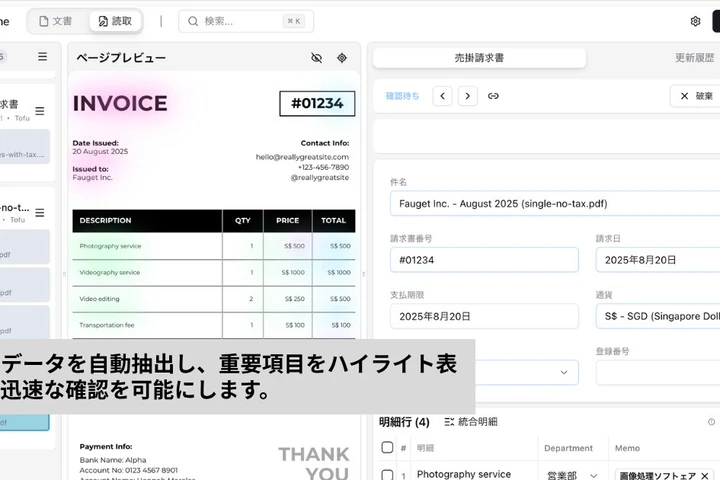Edit the 件名 field with Fauget Inc.

[555, 203]
